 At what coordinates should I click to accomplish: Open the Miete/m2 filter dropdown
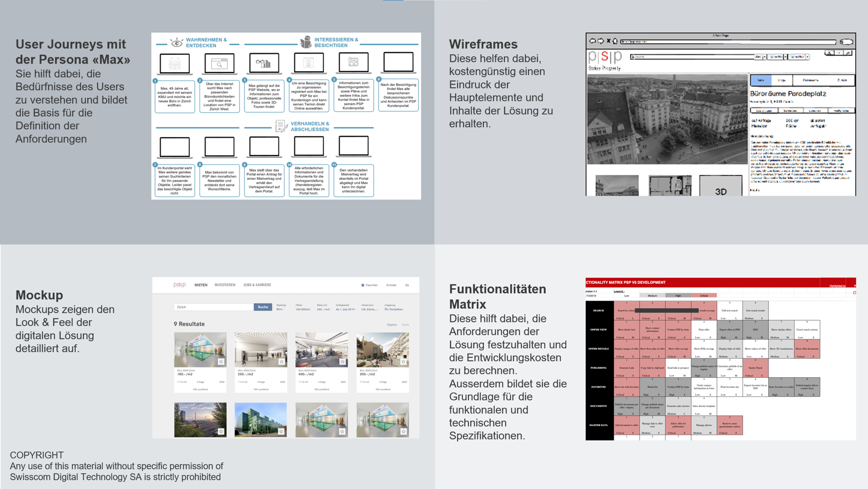323,308
